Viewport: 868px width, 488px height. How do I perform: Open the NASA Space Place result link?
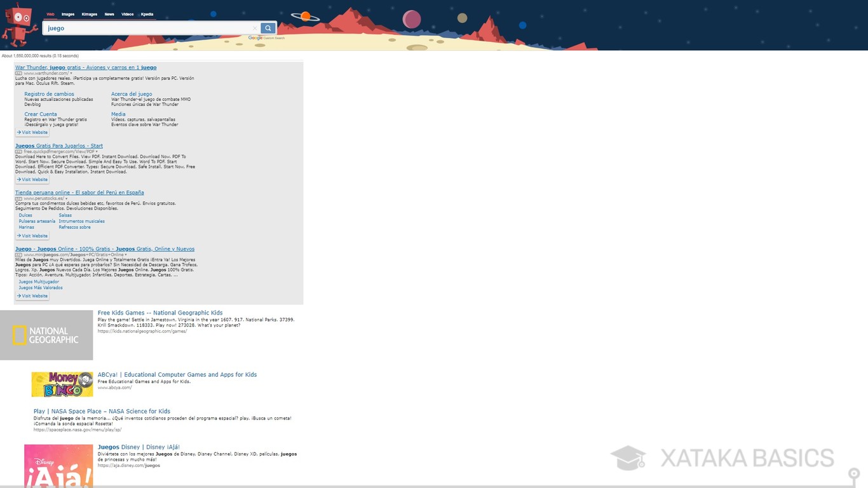click(102, 411)
